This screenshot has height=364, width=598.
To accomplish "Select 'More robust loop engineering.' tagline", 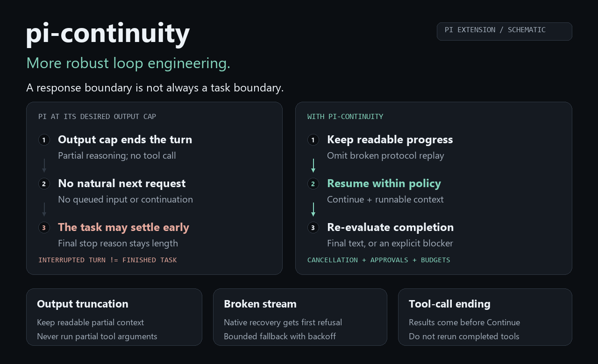I will [128, 63].
